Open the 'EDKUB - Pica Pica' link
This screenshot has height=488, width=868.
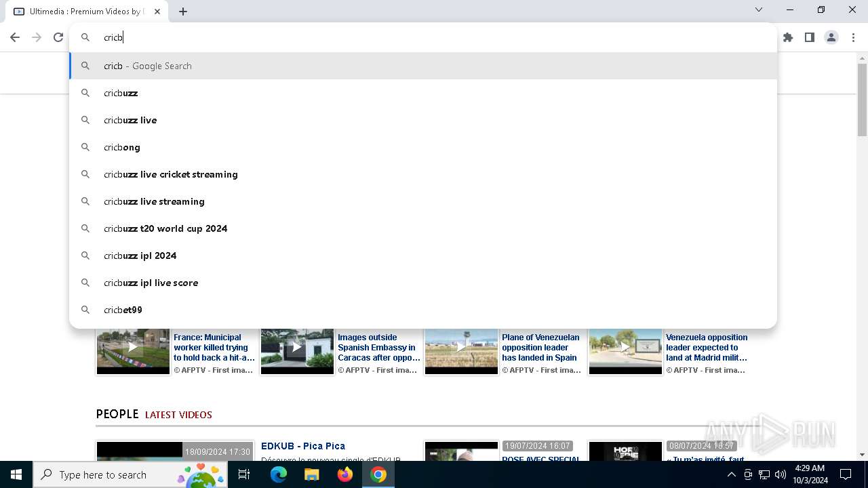click(303, 446)
